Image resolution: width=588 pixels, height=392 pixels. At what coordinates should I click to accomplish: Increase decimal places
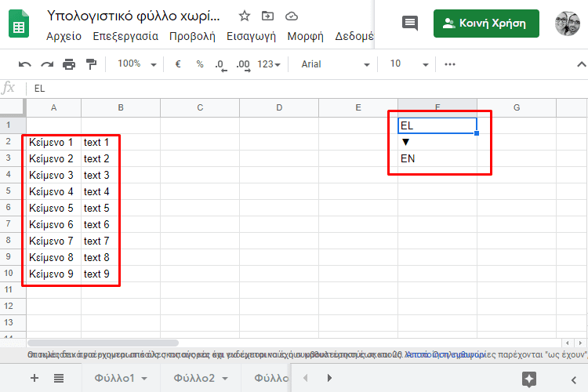point(243,65)
